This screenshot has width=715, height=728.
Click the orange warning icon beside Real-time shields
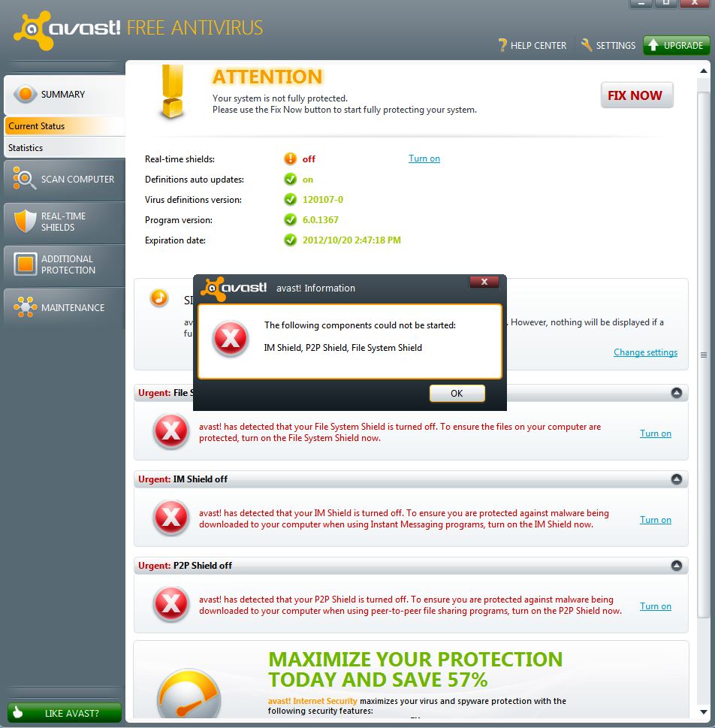(x=290, y=159)
